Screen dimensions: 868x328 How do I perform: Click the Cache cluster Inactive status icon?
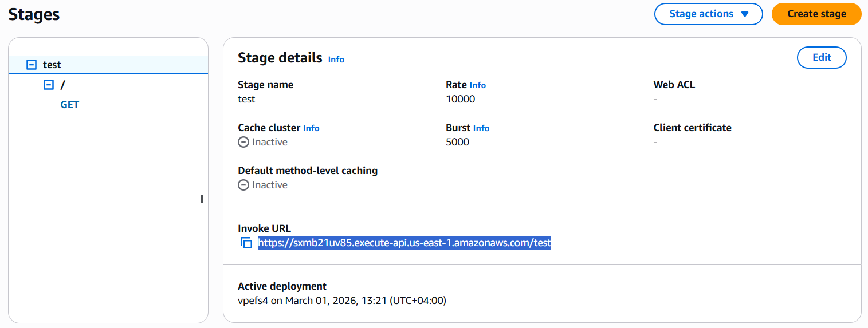pos(243,142)
